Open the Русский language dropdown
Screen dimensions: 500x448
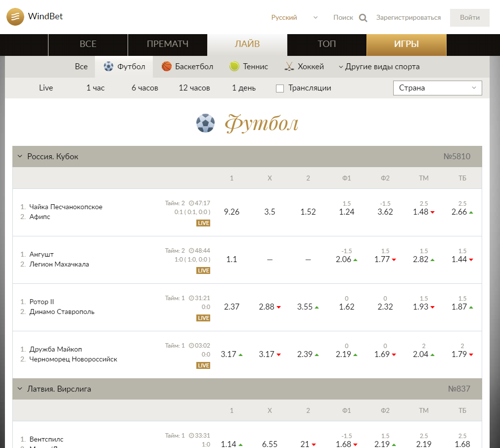[294, 18]
